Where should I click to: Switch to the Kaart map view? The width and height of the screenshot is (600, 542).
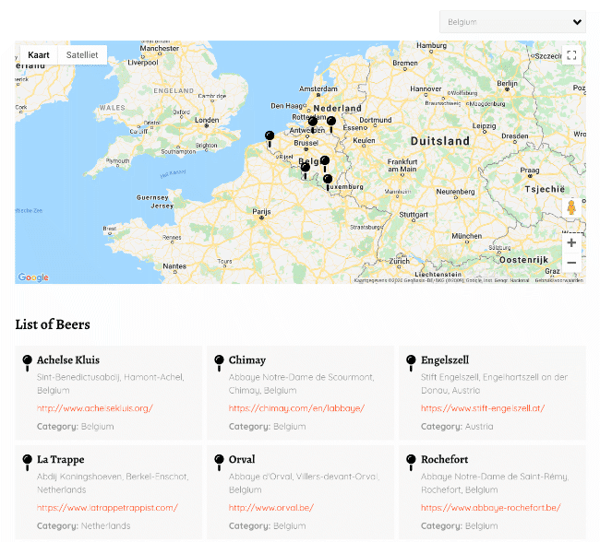click(39, 55)
